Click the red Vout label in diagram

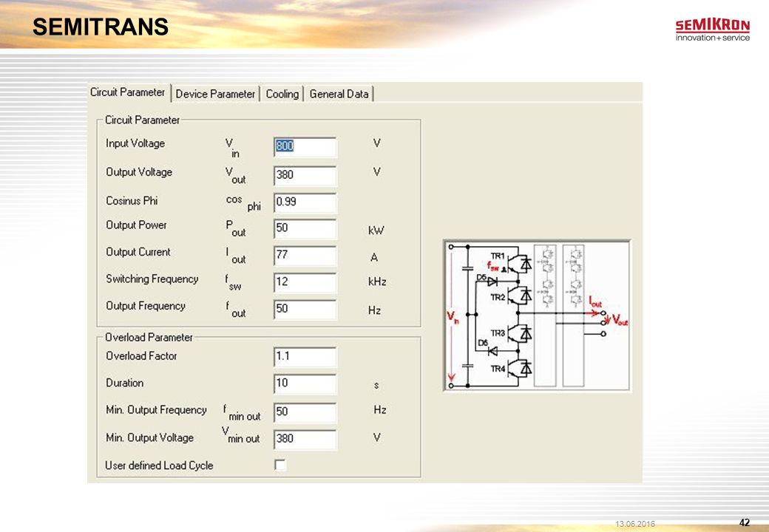pos(620,321)
